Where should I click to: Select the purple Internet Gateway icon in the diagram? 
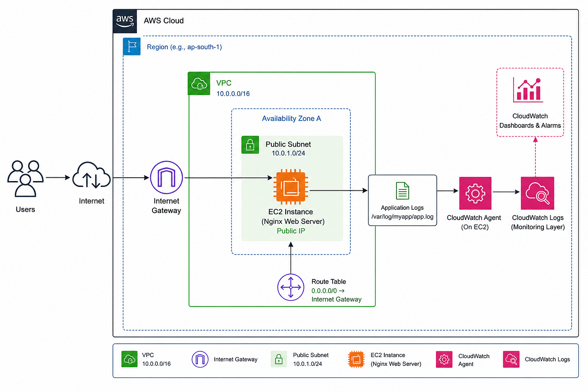coord(166,177)
